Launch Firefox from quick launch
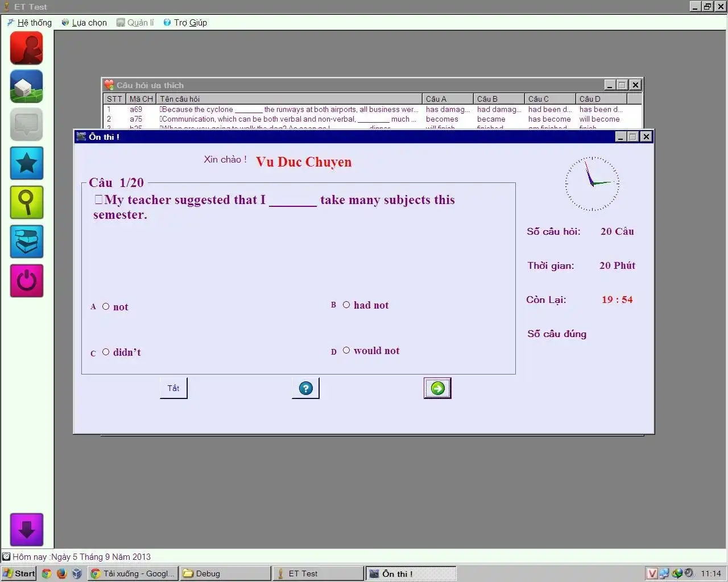Screen dimensions: 728x582 pos(62,573)
